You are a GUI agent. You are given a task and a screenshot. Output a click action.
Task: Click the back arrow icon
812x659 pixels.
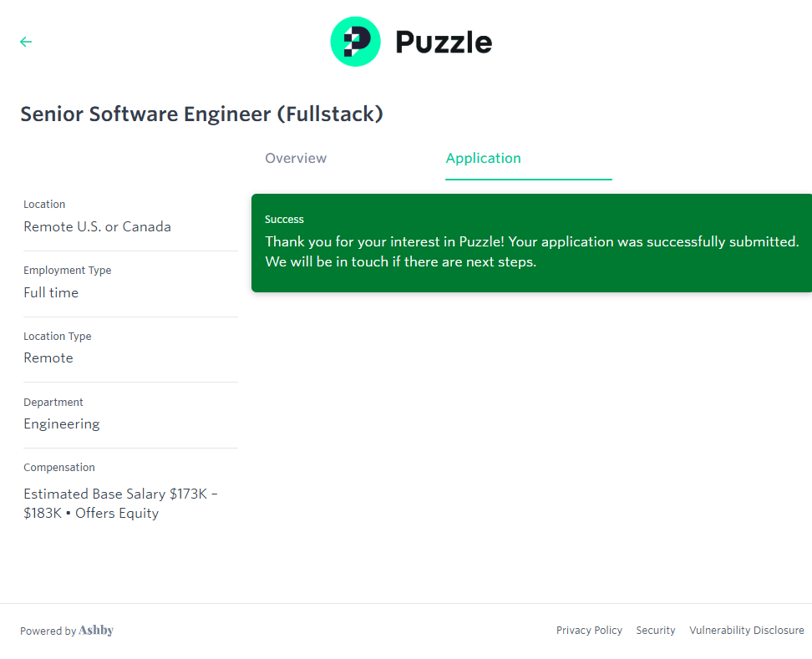pos(26,42)
